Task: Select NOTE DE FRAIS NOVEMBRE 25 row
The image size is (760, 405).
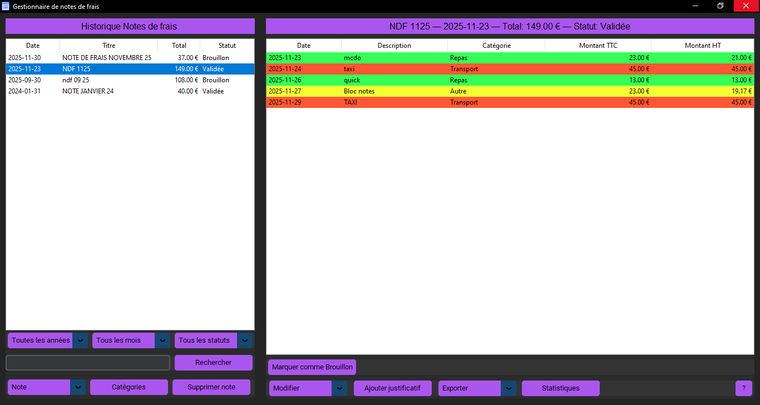Action: click(x=107, y=58)
